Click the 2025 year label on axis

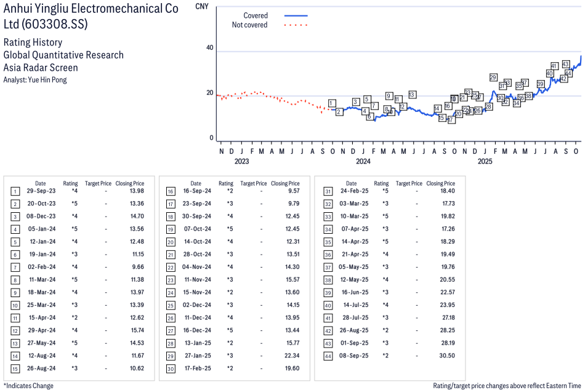click(485, 162)
